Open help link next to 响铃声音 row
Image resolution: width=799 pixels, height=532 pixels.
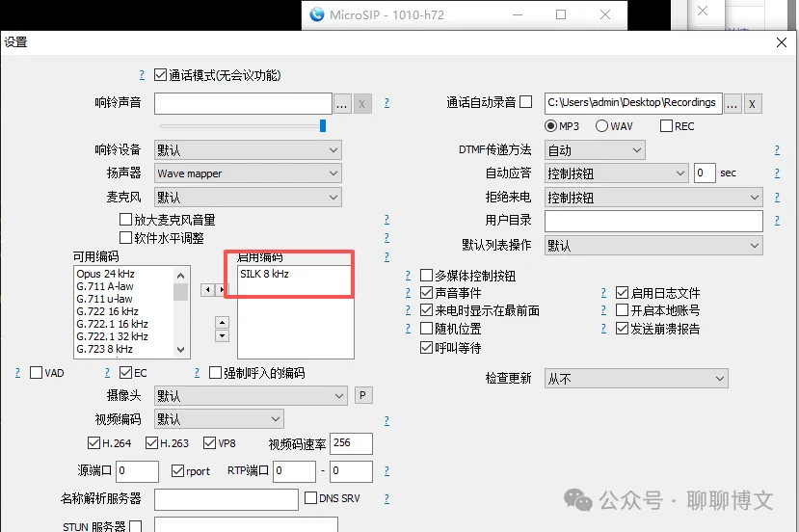pyautogui.click(x=386, y=103)
